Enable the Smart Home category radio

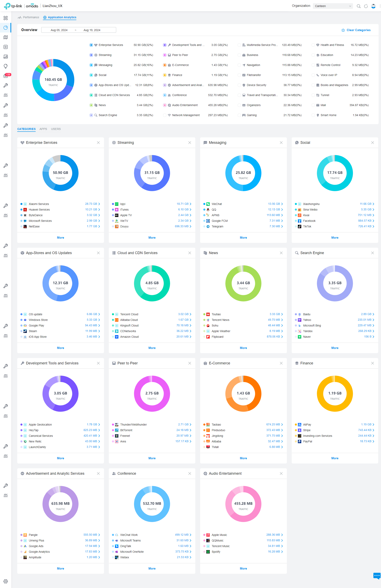click(x=313, y=115)
